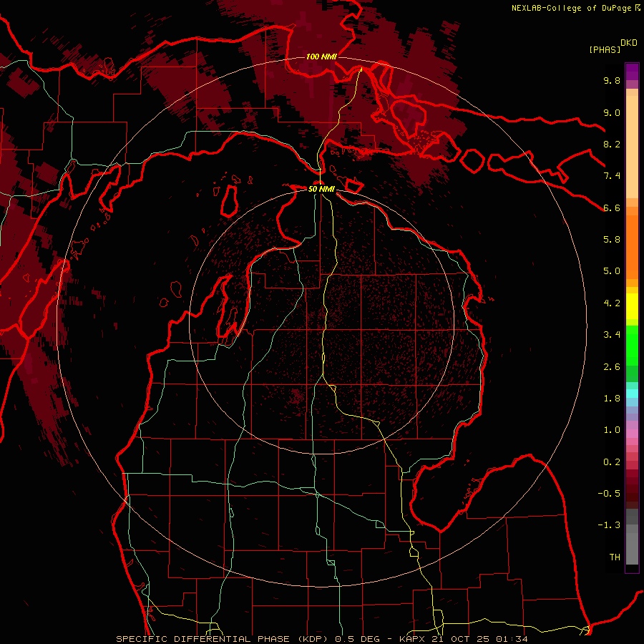This screenshot has width=644, height=644.
Task: Click the 100 NMI range ring label
Action: click(x=321, y=57)
